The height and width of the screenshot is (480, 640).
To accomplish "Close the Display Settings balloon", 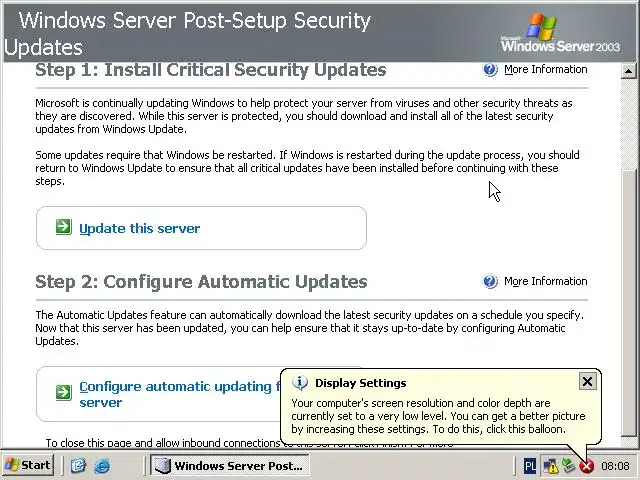I will 587,381.
